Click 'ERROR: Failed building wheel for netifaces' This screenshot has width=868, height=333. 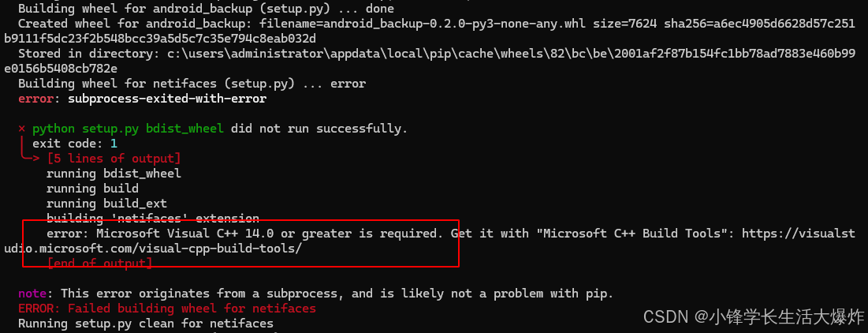(x=167, y=309)
